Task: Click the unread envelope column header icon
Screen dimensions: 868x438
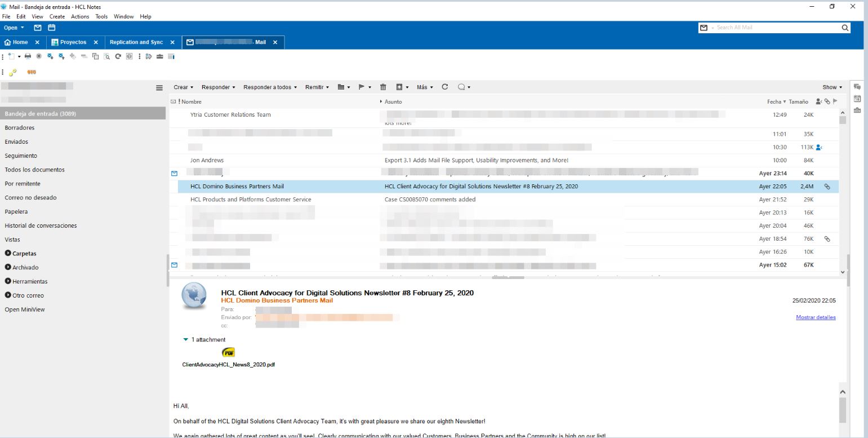Action: tap(173, 101)
